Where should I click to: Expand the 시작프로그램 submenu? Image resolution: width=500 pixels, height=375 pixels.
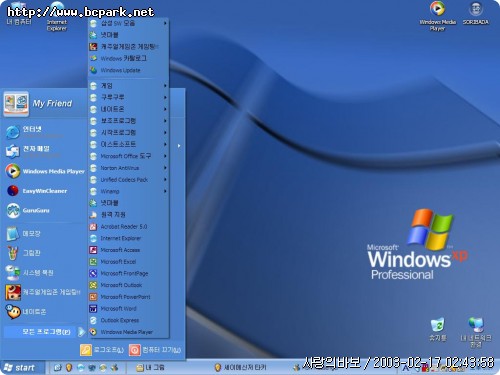pyautogui.click(x=128, y=133)
